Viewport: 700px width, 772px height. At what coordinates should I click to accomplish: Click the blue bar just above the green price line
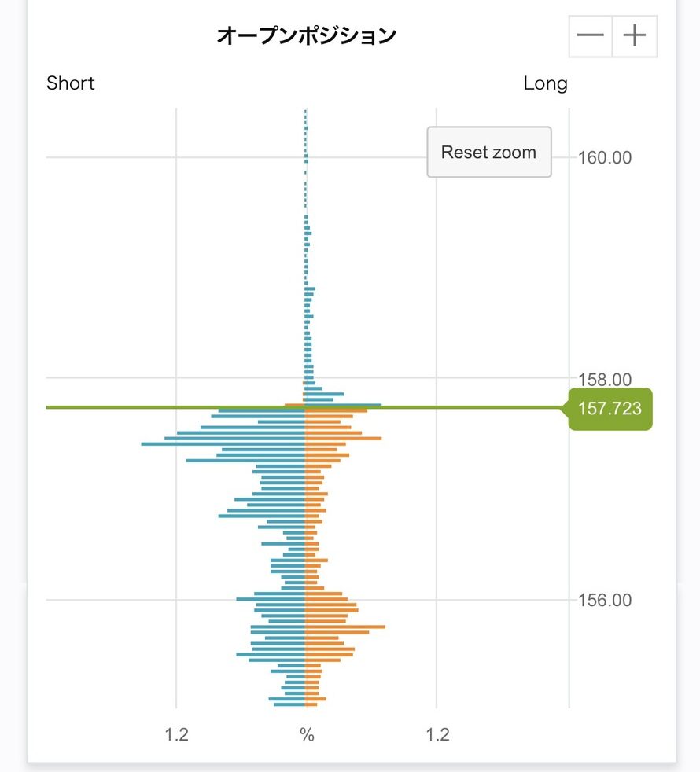pyautogui.click(x=343, y=405)
